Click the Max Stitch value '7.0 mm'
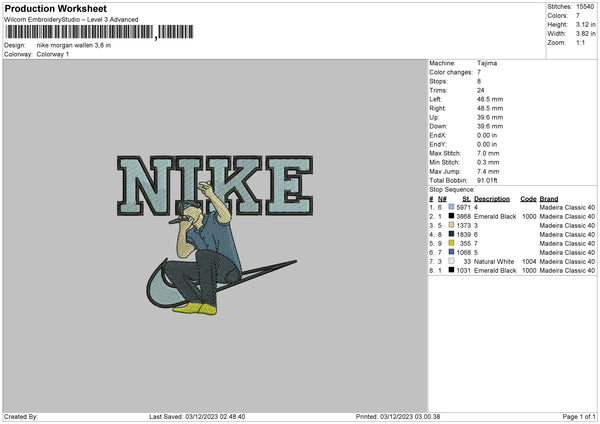This screenshot has height=424, width=600. [x=488, y=153]
